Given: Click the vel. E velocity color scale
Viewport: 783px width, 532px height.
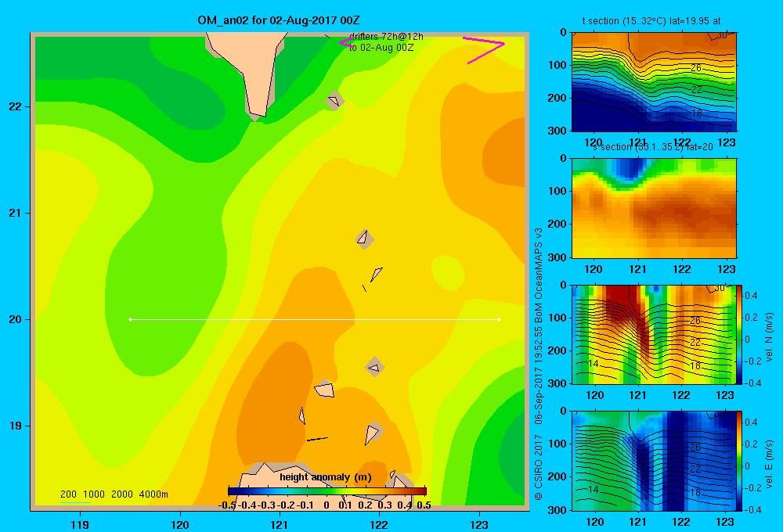Looking at the screenshot, I should click(740, 461).
